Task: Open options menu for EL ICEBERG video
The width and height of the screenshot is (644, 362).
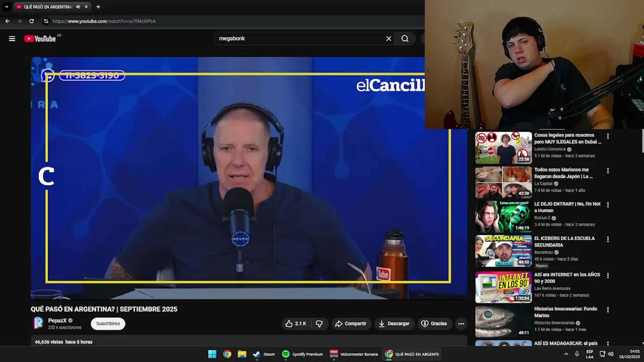Action: click(608, 240)
